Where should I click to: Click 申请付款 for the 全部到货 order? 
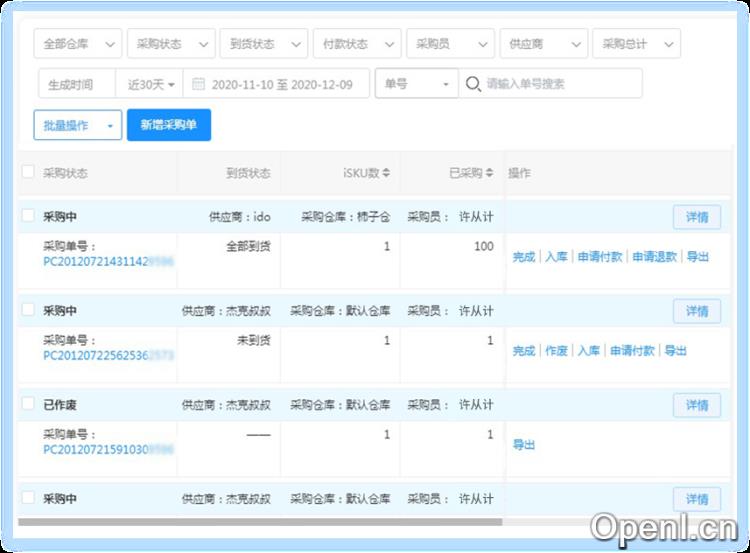[x=600, y=257]
